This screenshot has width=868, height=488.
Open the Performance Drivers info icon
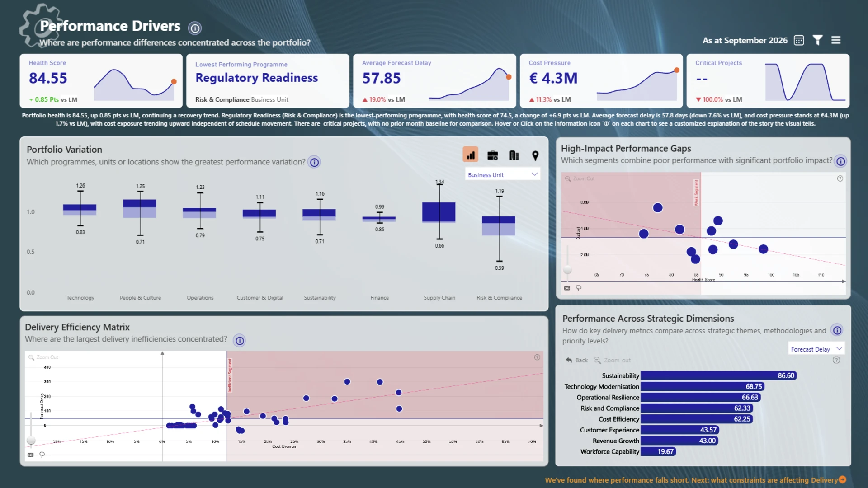(x=195, y=28)
